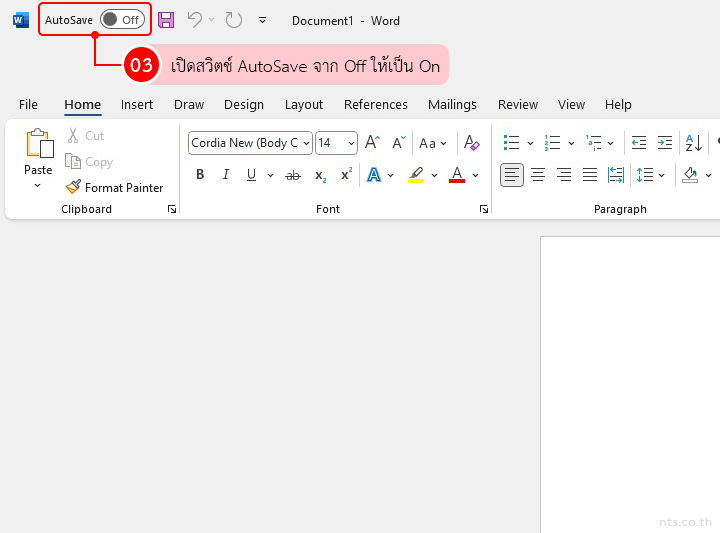Viewport: 720px width, 533px height.
Task: Click the Superscript icon
Action: click(x=346, y=175)
